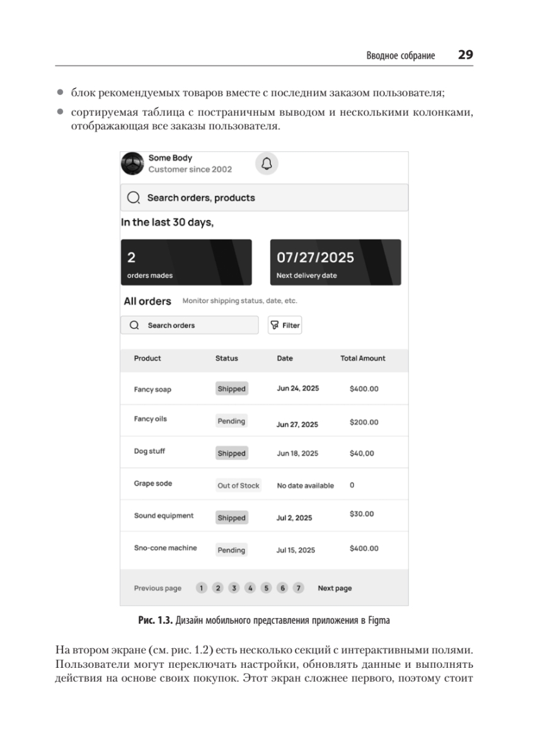Viewport: 535px width, 756px height.
Task: Jump to page 4 of orders
Action: click(250, 588)
